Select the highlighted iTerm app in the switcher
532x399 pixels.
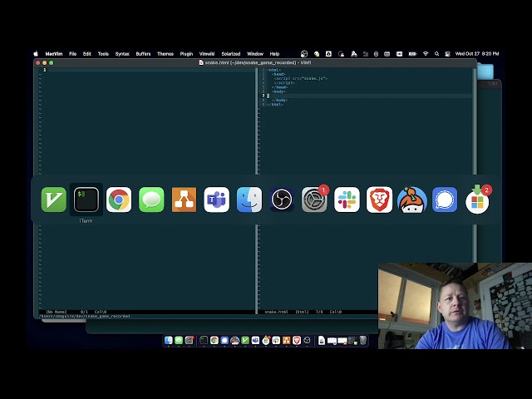(86, 199)
